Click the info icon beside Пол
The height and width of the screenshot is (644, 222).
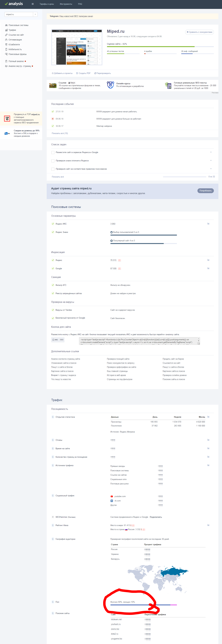pos(53,602)
